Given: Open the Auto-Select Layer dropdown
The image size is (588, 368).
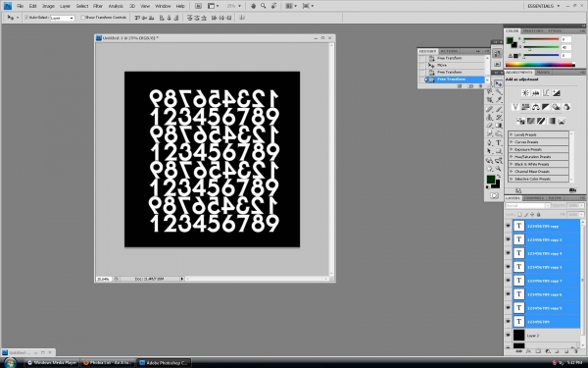Looking at the screenshot, I should [x=63, y=18].
